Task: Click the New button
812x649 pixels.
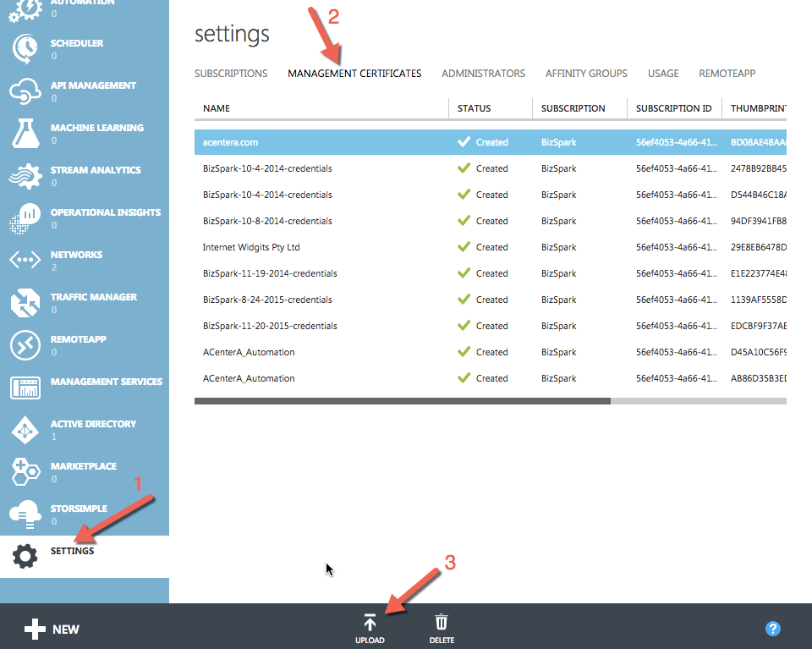Action: point(52,629)
